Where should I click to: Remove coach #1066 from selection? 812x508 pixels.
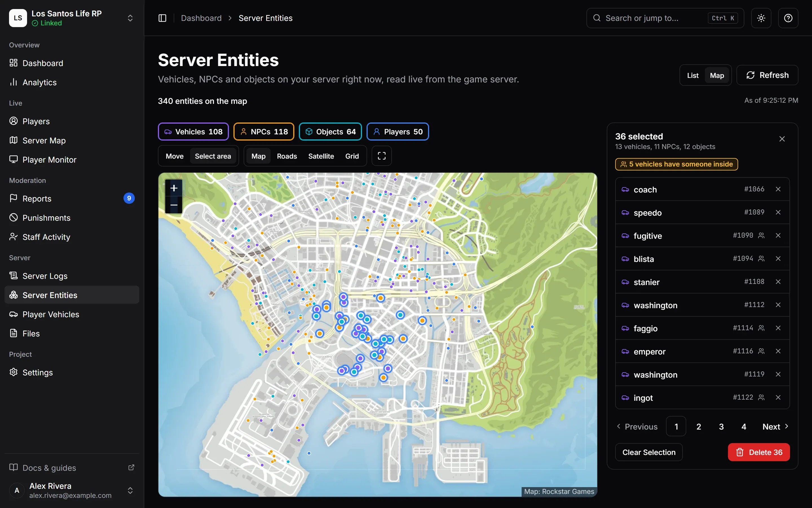pos(778,189)
